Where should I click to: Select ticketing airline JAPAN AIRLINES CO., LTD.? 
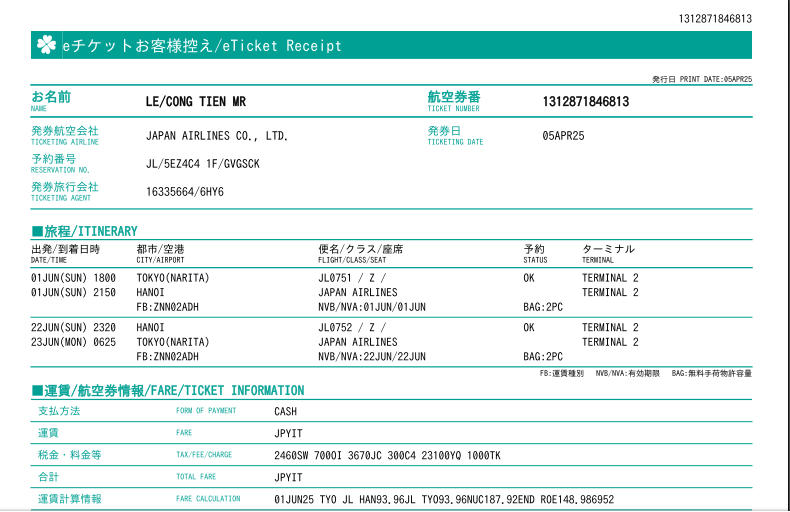tap(217, 135)
